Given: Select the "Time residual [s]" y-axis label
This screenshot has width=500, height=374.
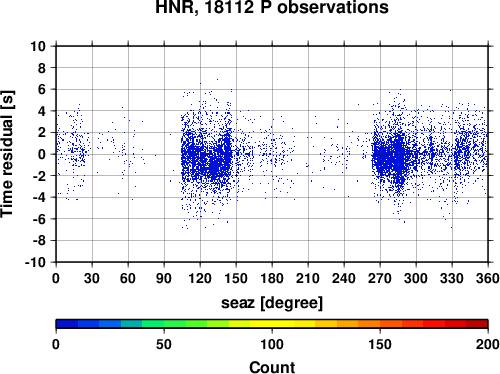Looking at the screenshot, I should click(7, 154).
